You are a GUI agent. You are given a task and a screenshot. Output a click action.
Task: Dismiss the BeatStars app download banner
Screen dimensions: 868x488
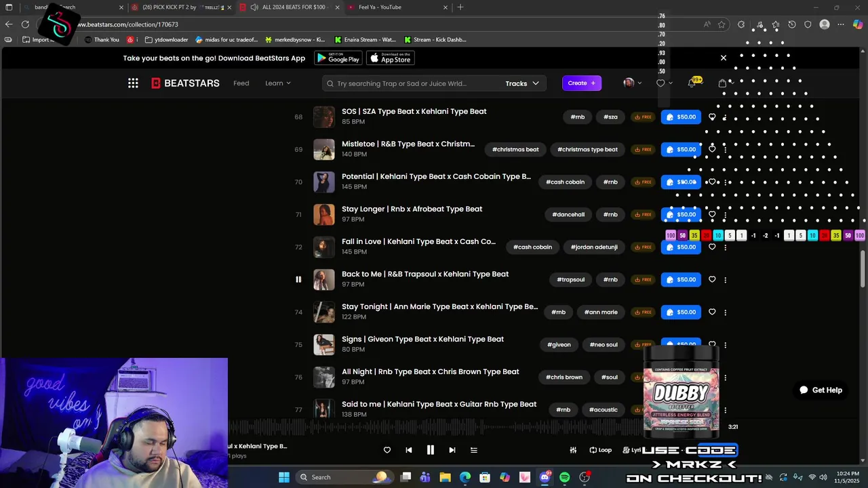tap(723, 58)
